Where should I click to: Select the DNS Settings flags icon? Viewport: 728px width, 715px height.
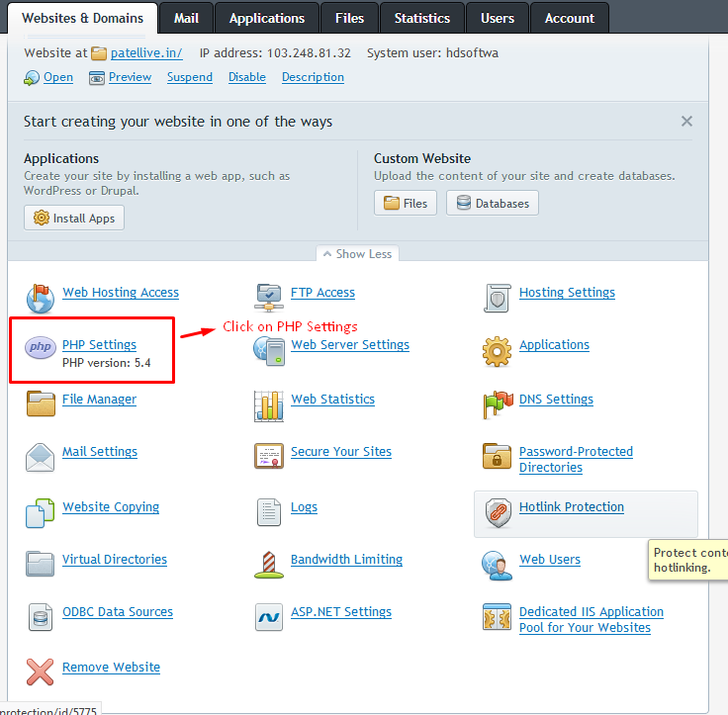point(498,403)
